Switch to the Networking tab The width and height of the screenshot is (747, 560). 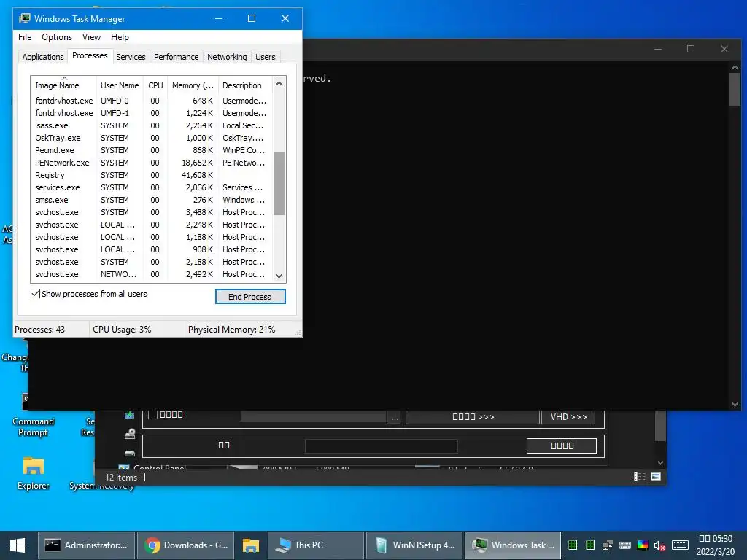point(227,57)
